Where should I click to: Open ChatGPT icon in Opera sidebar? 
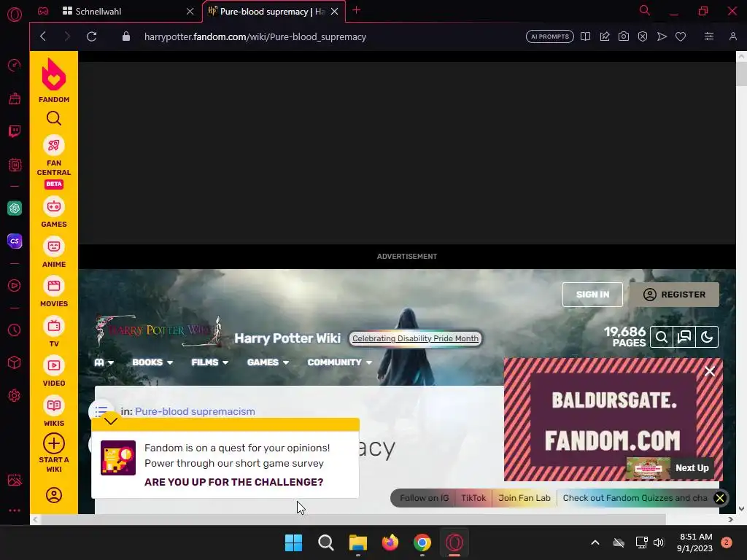(x=15, y=208)
